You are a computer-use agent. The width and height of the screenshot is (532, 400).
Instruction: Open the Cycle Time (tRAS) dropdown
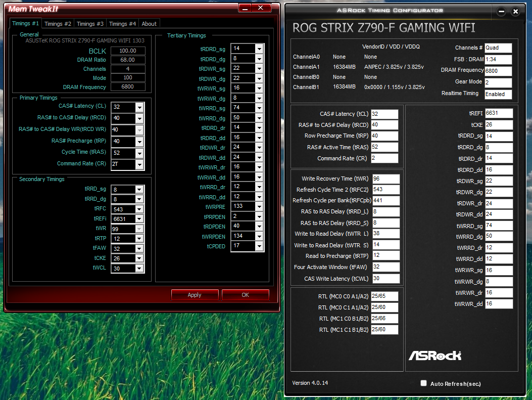[139, 153]
